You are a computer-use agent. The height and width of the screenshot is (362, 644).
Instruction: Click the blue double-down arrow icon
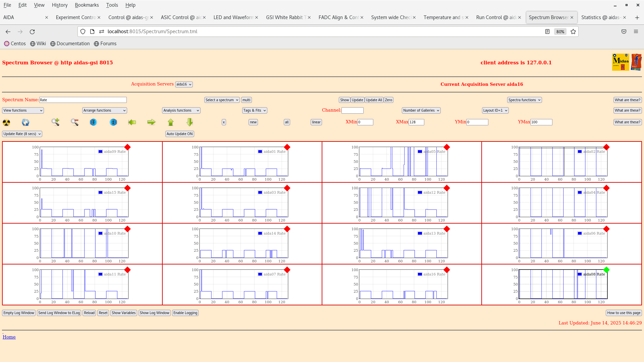pyautogui.click(x=93, y=122)
